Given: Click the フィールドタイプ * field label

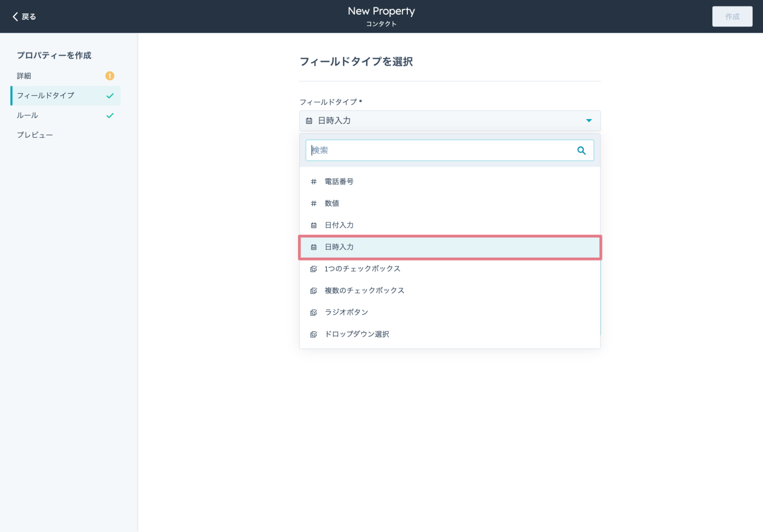Looking at the screenshot, I should click(331, 102).
